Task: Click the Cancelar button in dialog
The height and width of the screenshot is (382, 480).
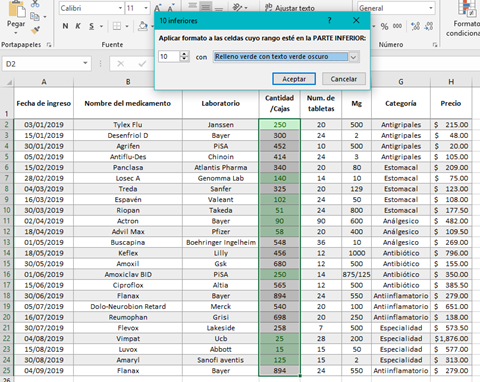Action: click(344, 79)
